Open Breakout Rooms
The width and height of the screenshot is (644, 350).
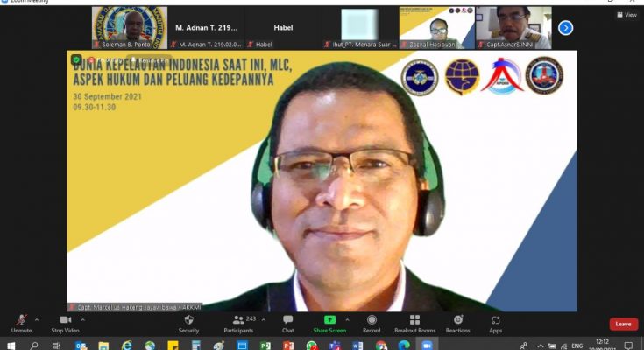[x=414, y=324]
